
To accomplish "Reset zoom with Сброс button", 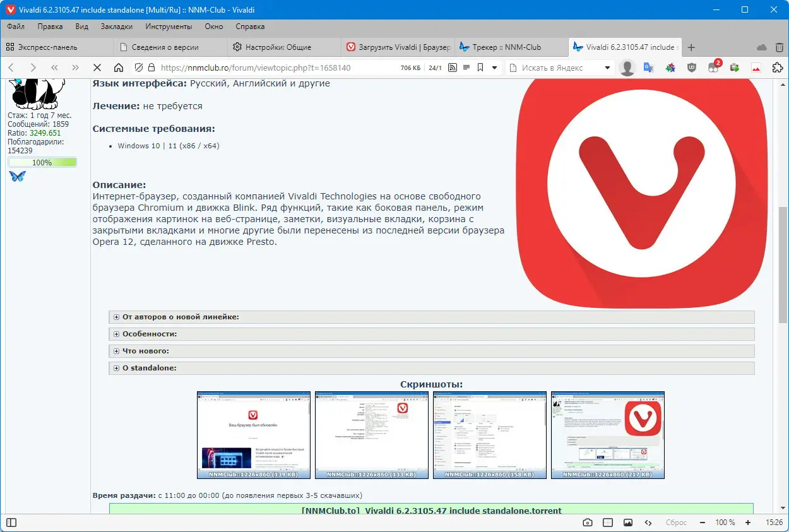I will pyautogui.click(x=676, y=523).
